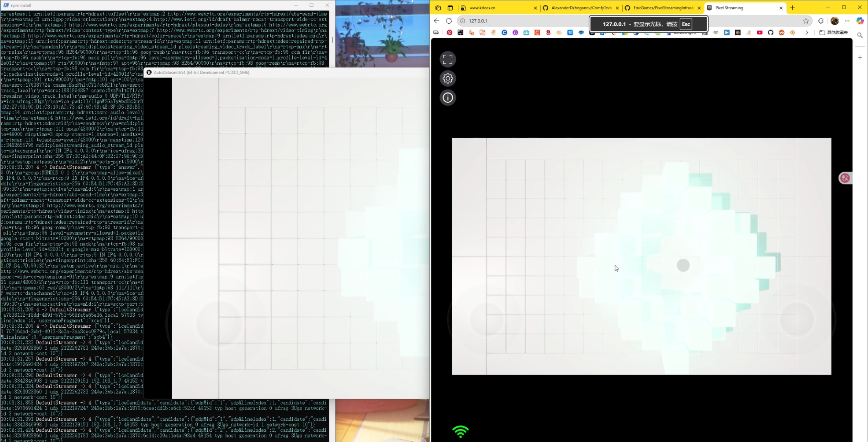The width and height of the screenshot is (868, 442).
Task: Click the browser back navigation button
Action: [436, 21]
